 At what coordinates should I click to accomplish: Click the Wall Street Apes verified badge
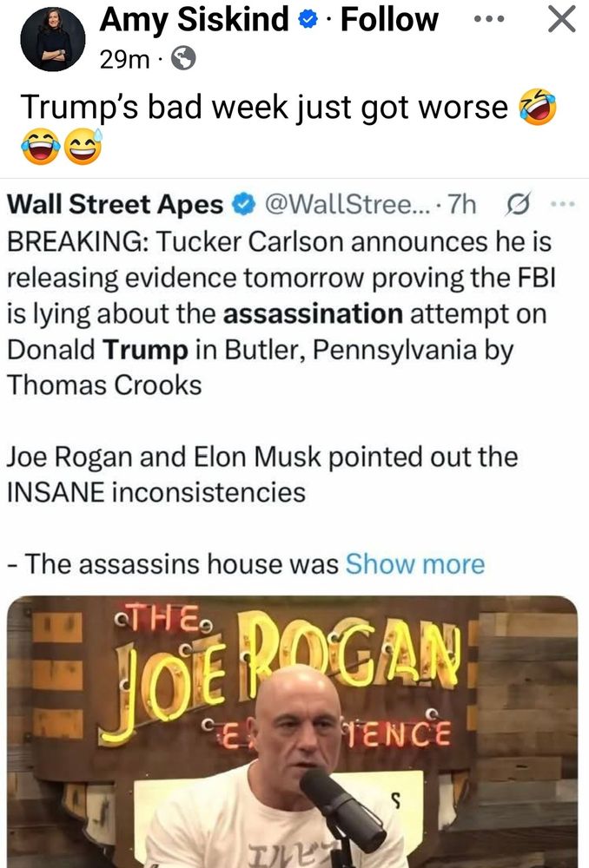click(245, 205)
